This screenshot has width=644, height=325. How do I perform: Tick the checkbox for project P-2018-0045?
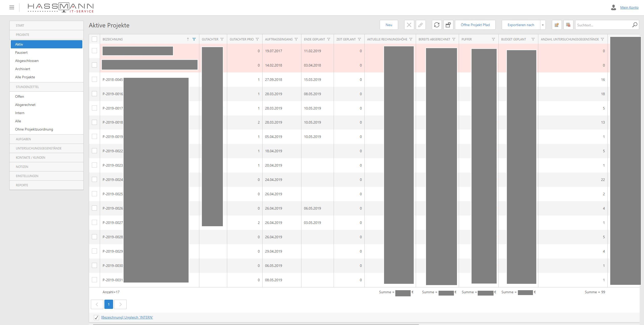(94, 79)
